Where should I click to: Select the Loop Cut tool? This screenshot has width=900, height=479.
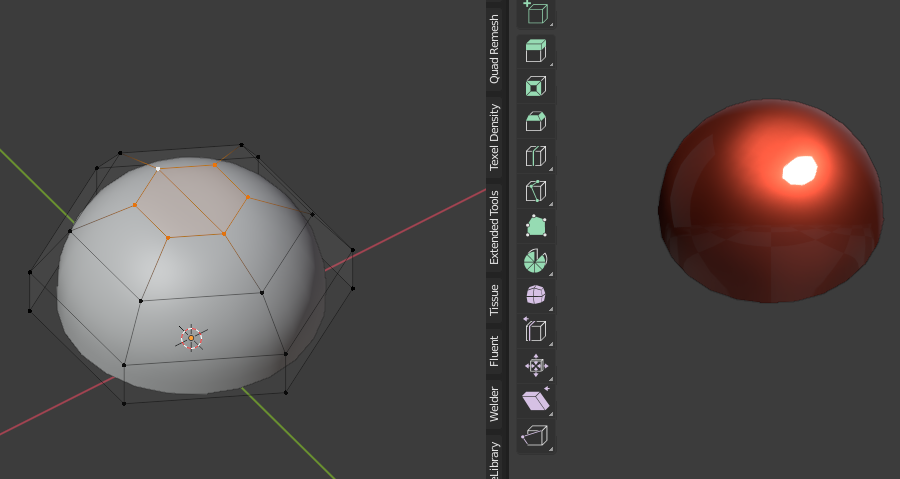point(536,156)
